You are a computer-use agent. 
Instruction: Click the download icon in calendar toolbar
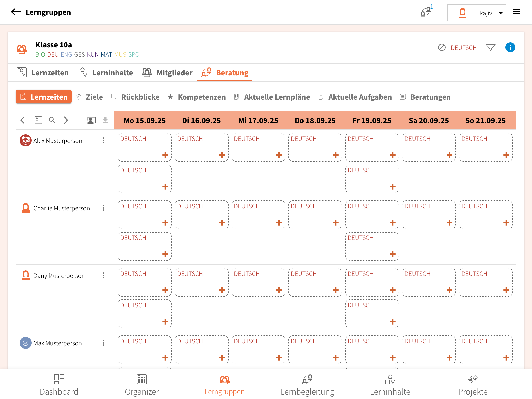click(x=105, y=120)
